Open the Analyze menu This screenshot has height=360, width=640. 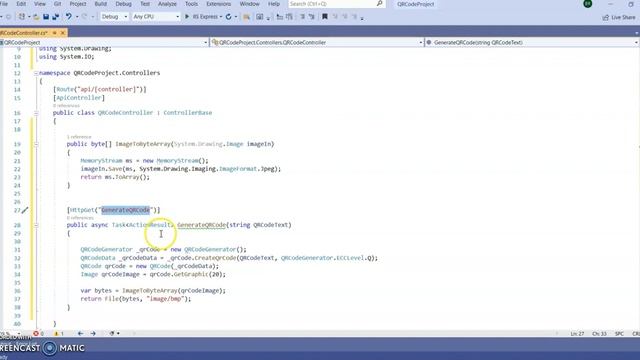click(x=167, y=4)
